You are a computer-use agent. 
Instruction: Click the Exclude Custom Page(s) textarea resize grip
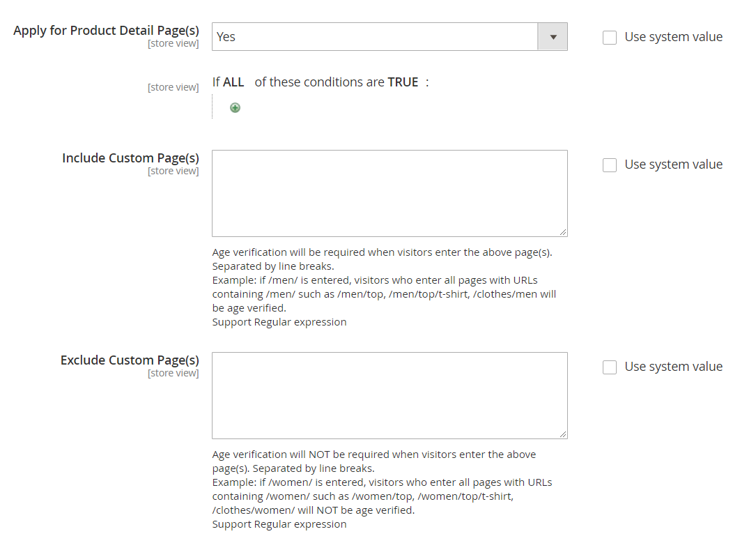point(562,434)
